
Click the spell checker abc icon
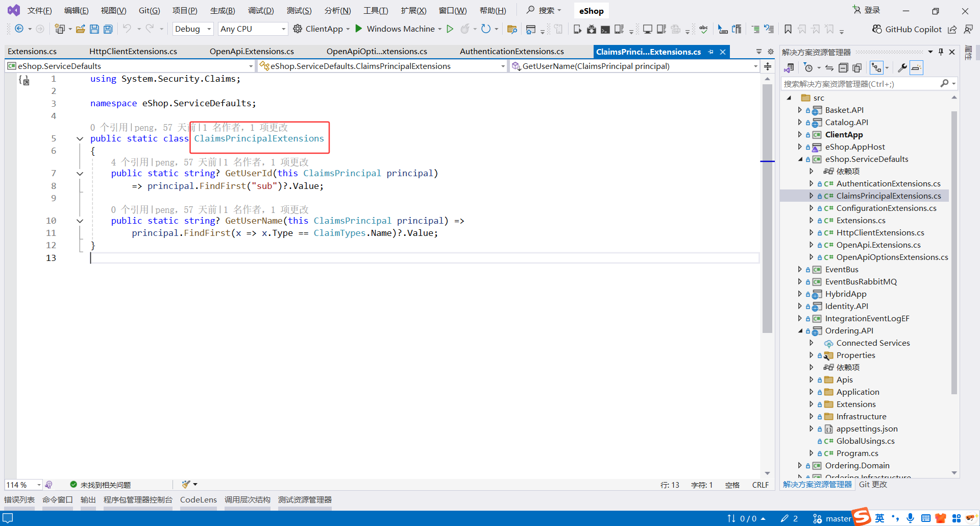(x=704, y=29)
